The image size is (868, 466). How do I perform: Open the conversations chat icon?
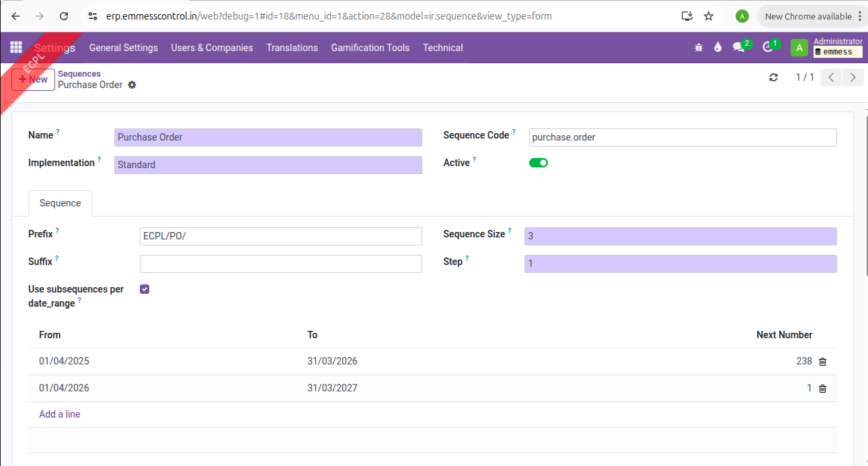click(739, 47)
